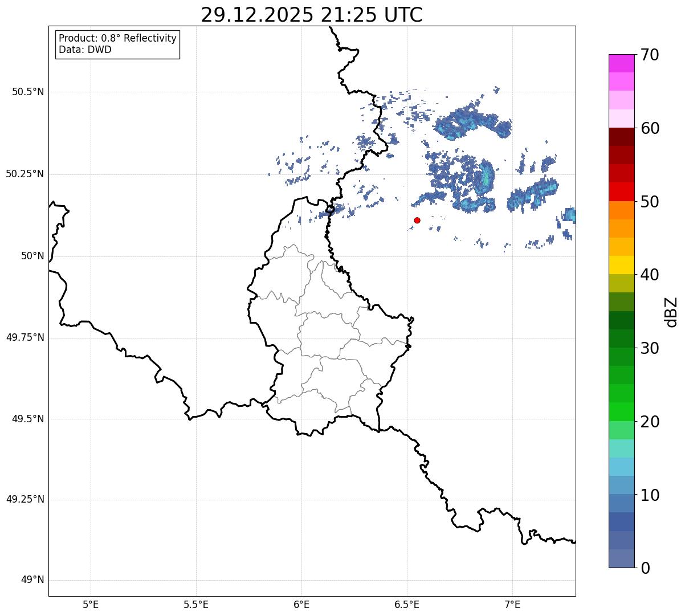This screenshot has width=685, height=616.
Task: Click the colorbar tick label 60
Action: point(650,128)
